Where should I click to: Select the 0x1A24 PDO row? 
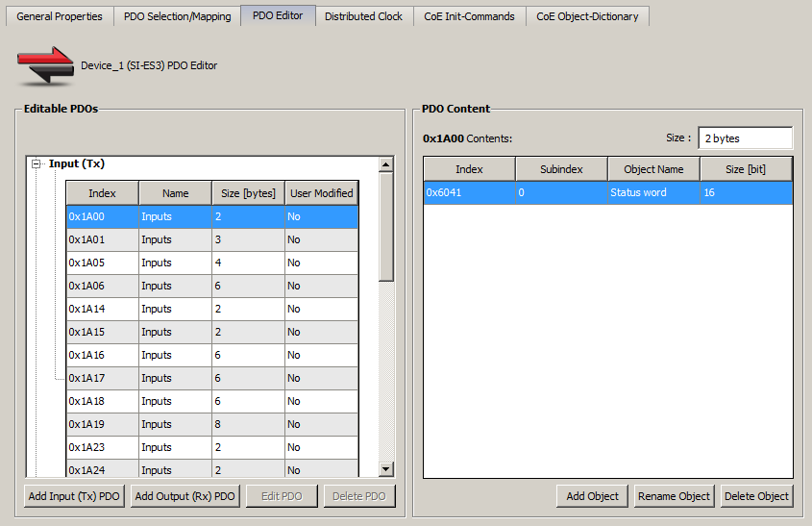coord(212,468)
